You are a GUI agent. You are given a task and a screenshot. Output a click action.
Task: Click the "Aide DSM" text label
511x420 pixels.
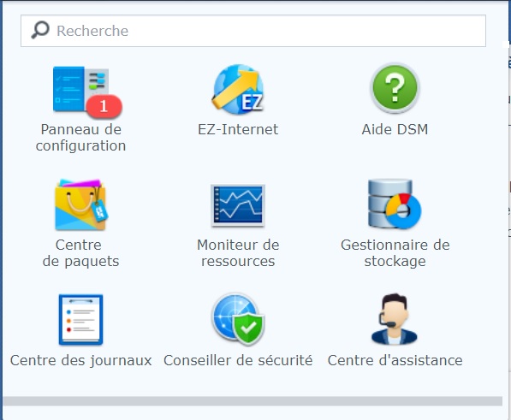(395, 129)
